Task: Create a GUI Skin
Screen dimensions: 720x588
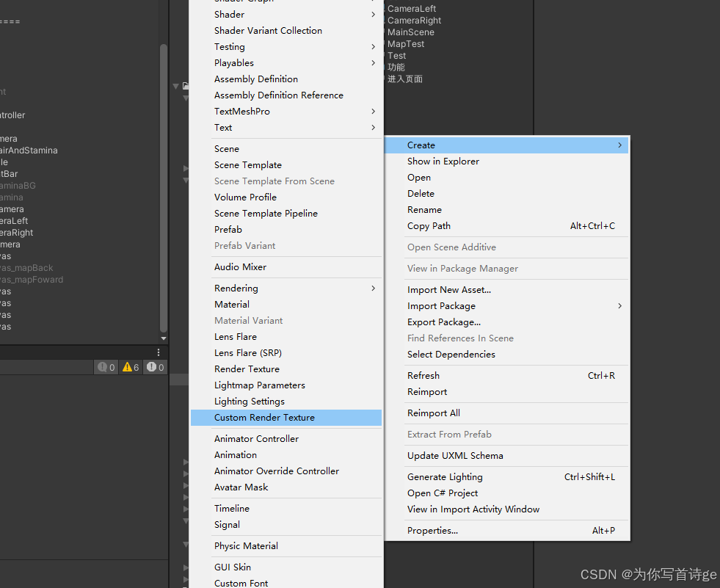Action: 286,567
